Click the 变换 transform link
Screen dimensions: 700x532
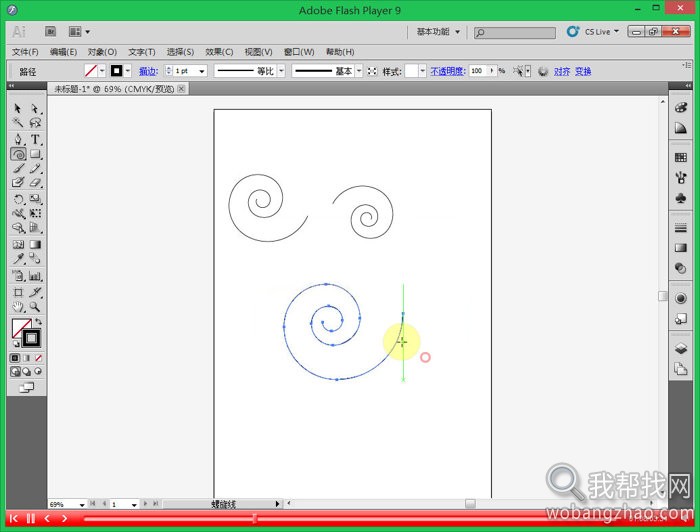tap(583, 71)
